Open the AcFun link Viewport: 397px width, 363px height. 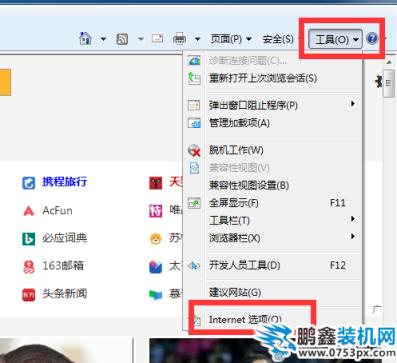click(x=57, y=210)
